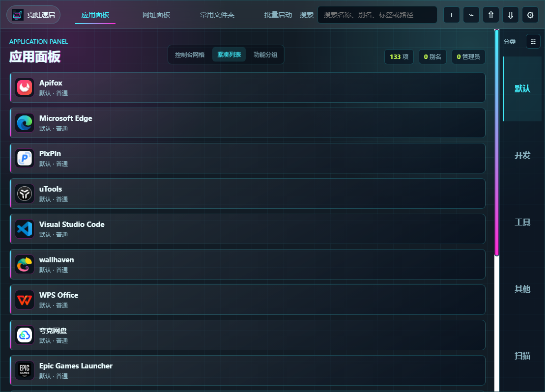Select 功能分组 view mode

pos(265,55)
